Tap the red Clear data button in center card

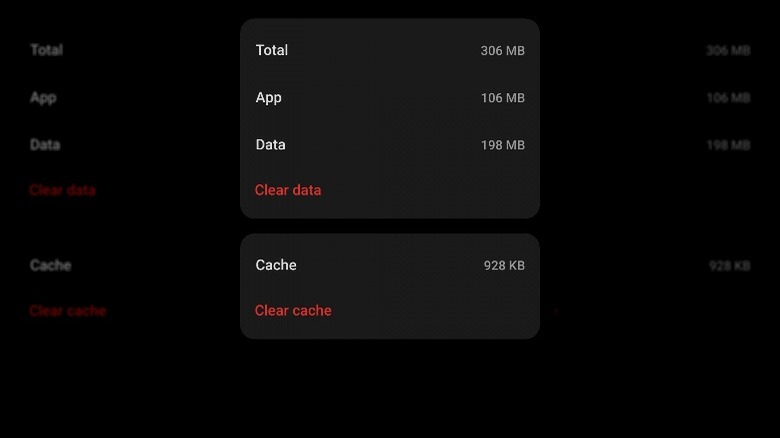click(x=288, y=190)
